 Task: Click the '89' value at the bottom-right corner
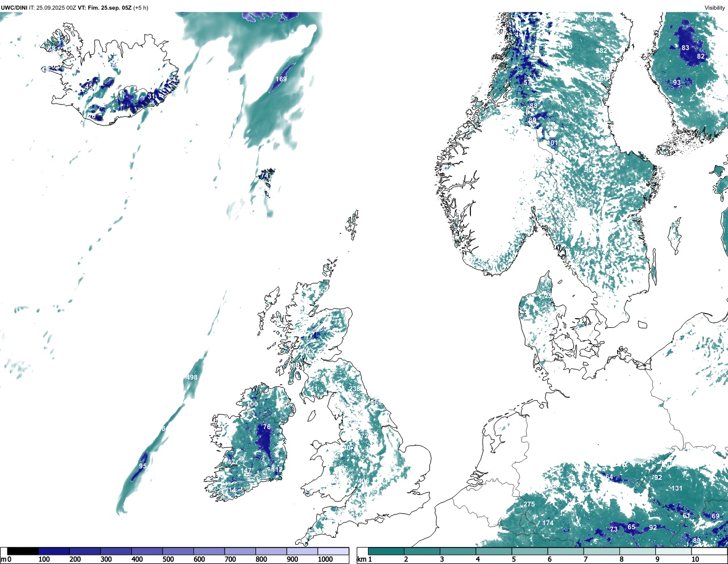(697, 540)
